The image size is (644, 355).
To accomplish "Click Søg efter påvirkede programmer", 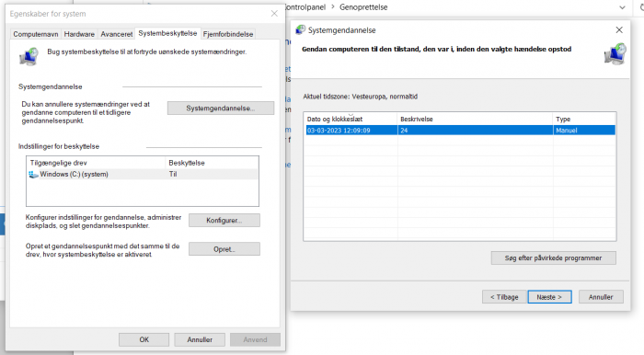I will pos(553,258).
